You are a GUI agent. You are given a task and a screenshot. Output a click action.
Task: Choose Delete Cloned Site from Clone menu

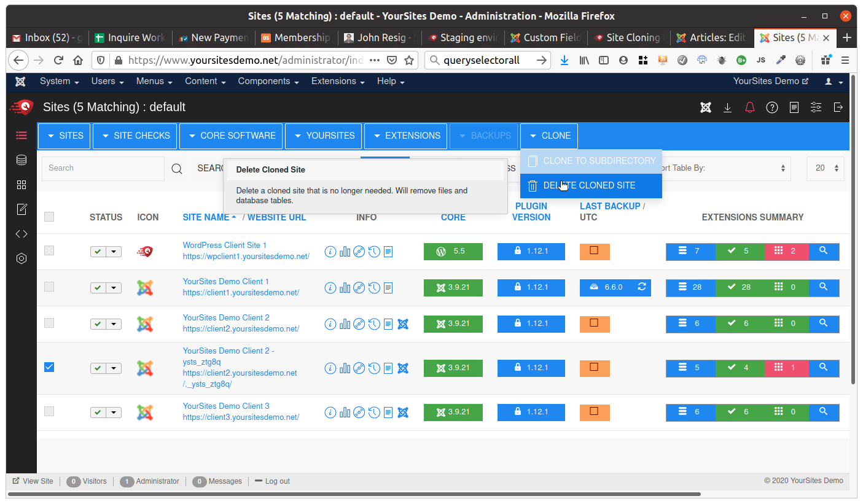click(591, 185)
